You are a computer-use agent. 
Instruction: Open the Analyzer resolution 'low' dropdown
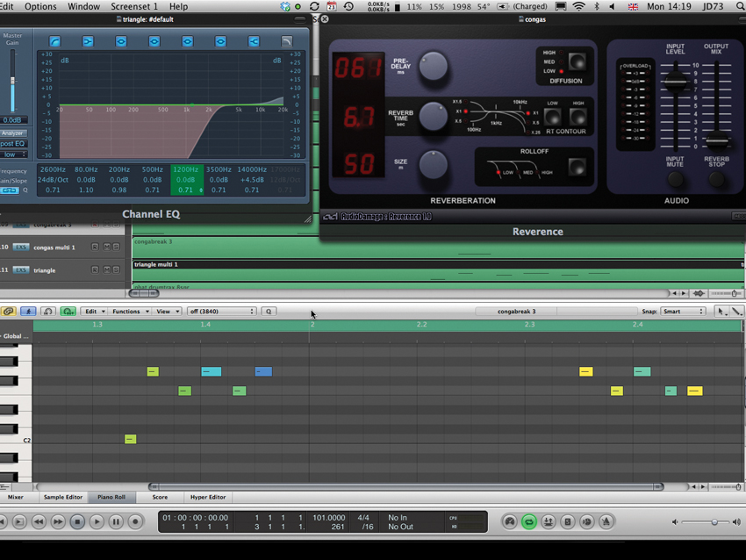coord(13,154)
